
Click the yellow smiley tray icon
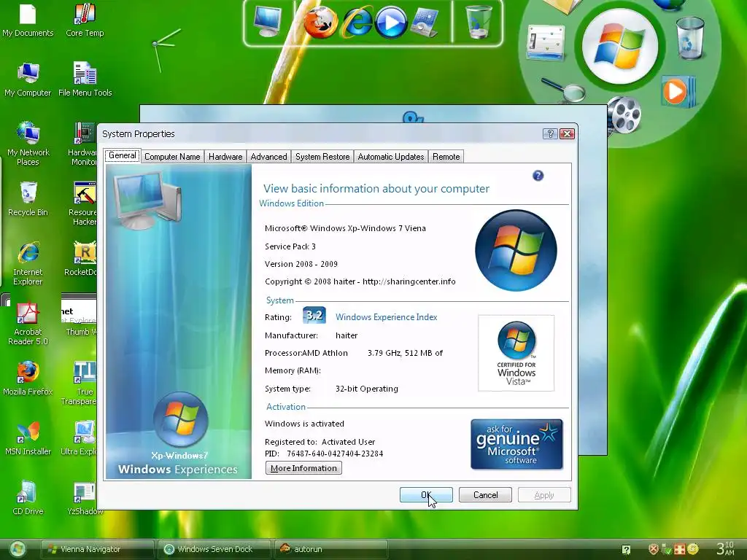point(693,549)
